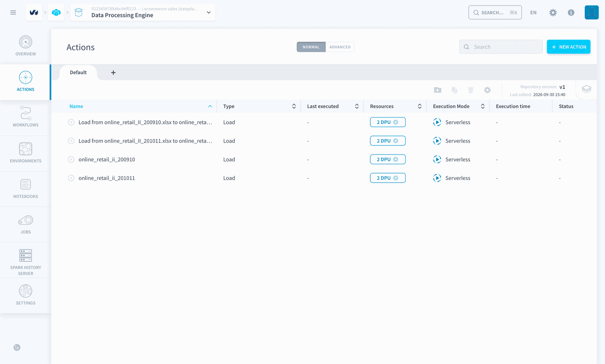
Task: Click Serverless icon for online_retail_ii_200910 row
Action: [x=437, y=159]
